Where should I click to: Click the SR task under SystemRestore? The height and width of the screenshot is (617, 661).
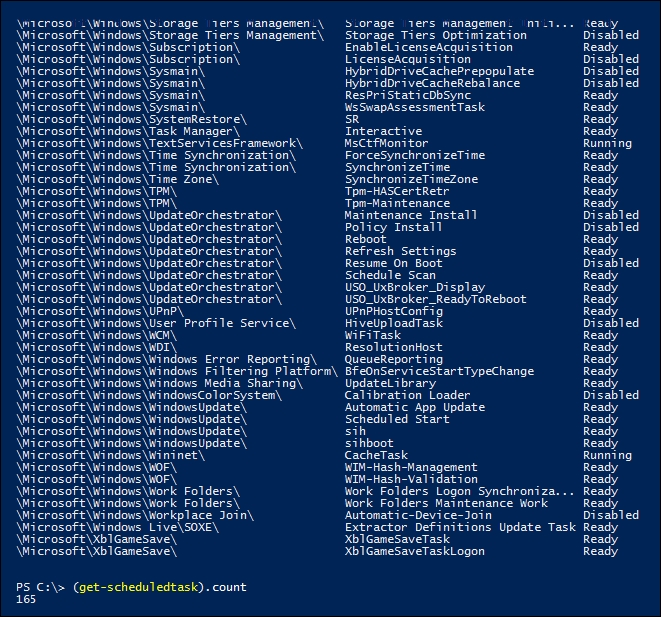tap(352, 119)
